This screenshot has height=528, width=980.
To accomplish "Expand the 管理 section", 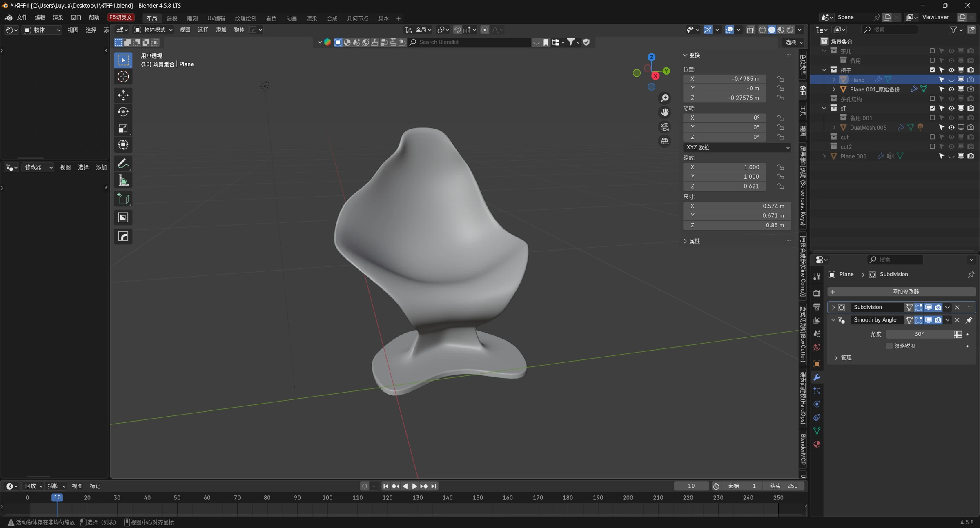I will click(x=842, y=358).
